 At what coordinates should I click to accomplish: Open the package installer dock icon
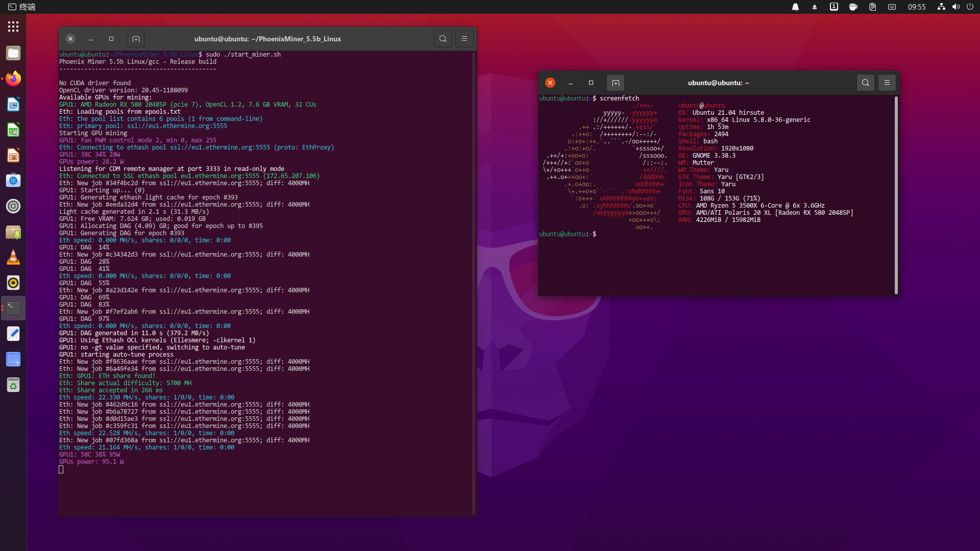tap(13, 232)
